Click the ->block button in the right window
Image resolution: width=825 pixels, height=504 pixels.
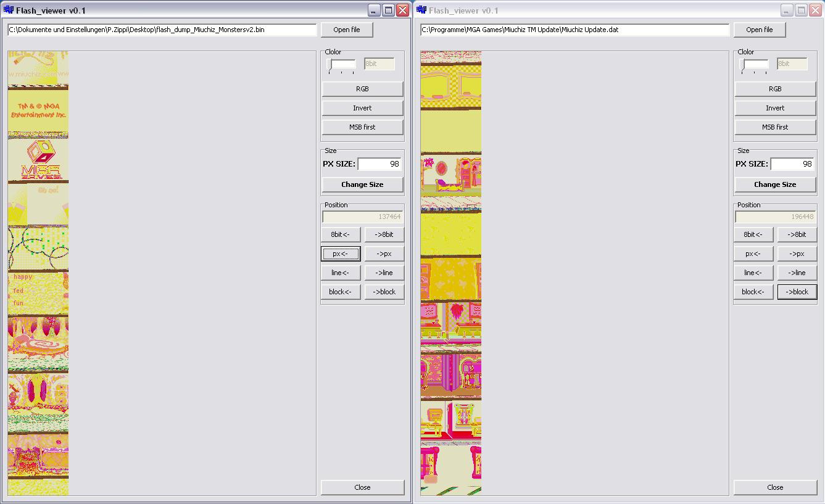point(797,292)
